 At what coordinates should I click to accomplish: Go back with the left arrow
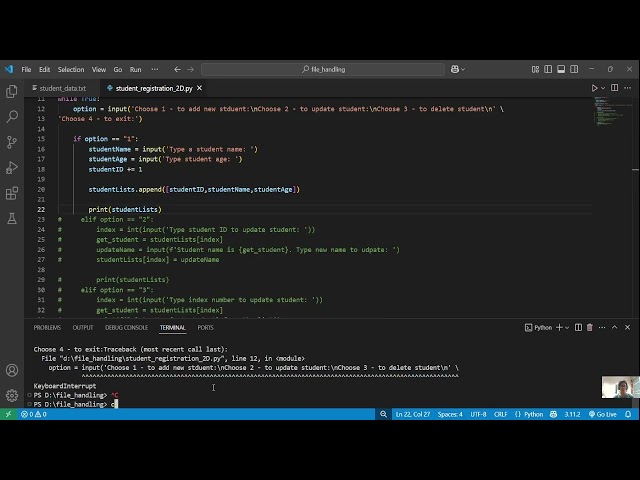click(177, 69)
